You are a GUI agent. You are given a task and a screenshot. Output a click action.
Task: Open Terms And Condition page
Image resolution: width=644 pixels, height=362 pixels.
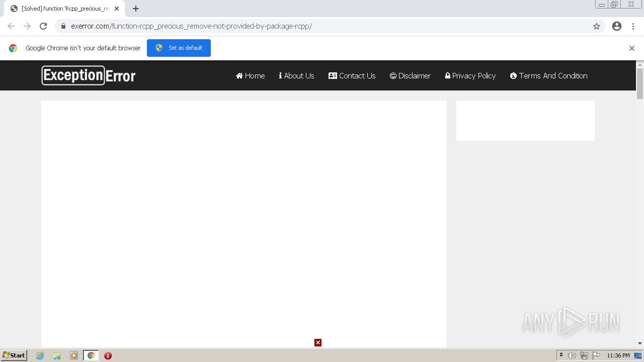(549, 76)
